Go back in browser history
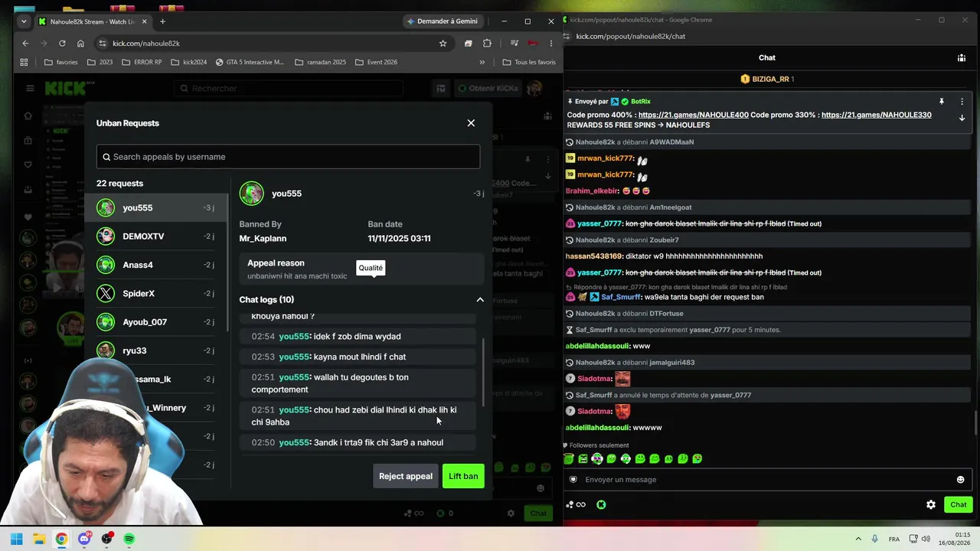Screen dimensions: 980x551 coord(25,44)
